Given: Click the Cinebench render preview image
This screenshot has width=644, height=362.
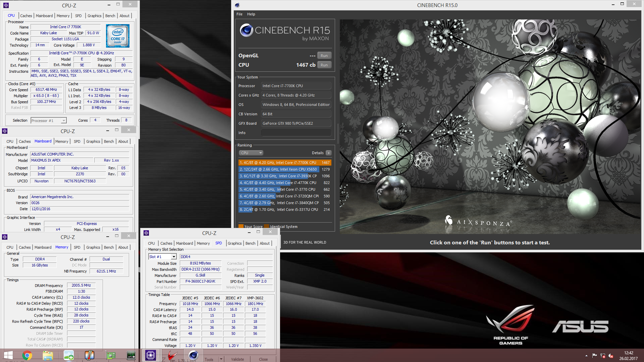Looking at the screenshot, I should (x=490, y=127).
